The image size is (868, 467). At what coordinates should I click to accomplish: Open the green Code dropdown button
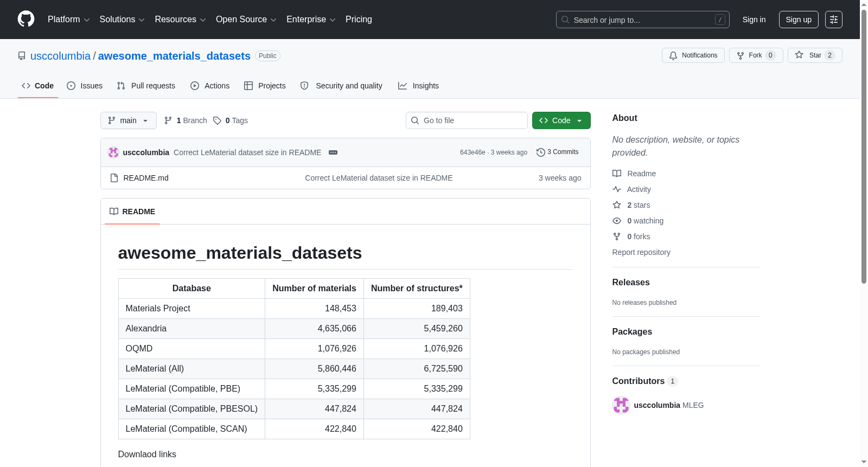(561, 120)
